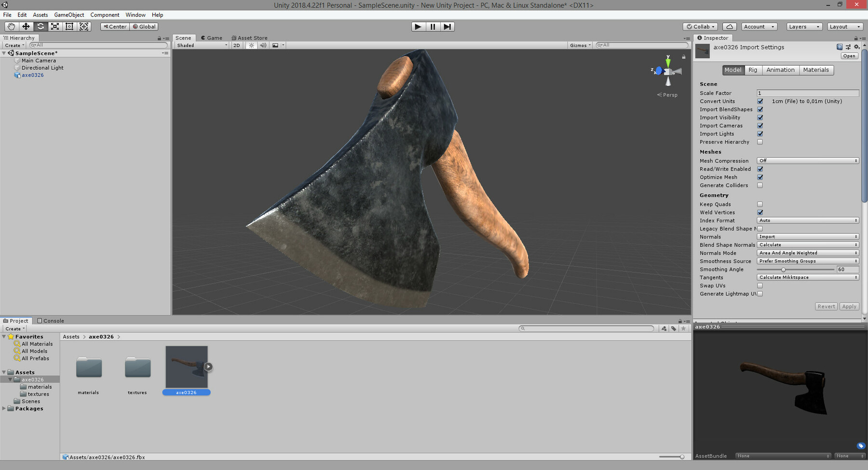
Task: Click the Apply button in Import Settings
Action: (849, 306)
